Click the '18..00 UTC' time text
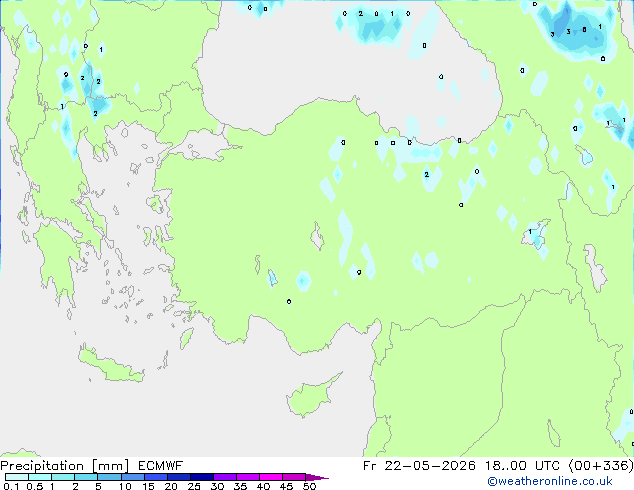 [522, 466]
